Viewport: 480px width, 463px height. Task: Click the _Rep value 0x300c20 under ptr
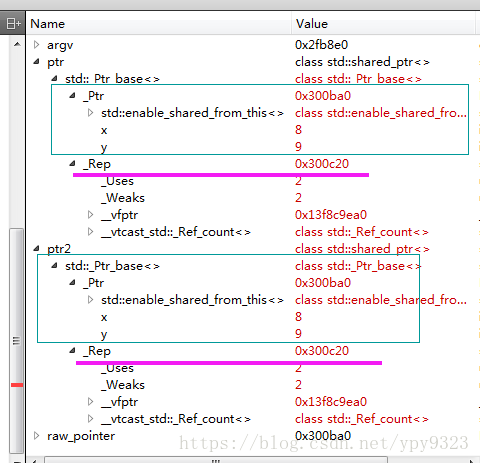tap(322, 164)
